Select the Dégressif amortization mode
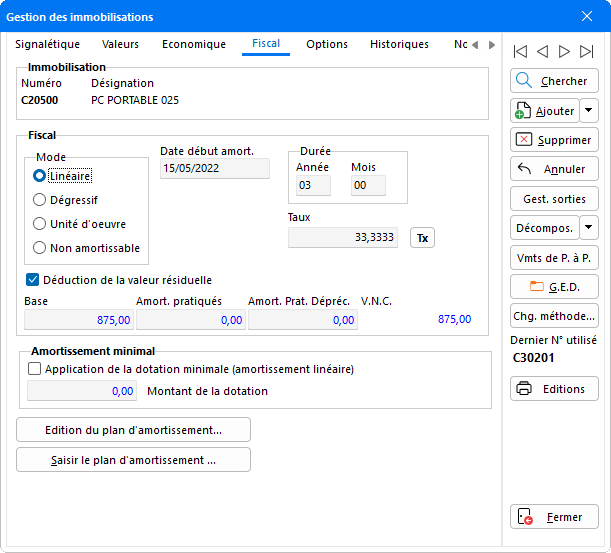611x553 pixels. point(41,200)
